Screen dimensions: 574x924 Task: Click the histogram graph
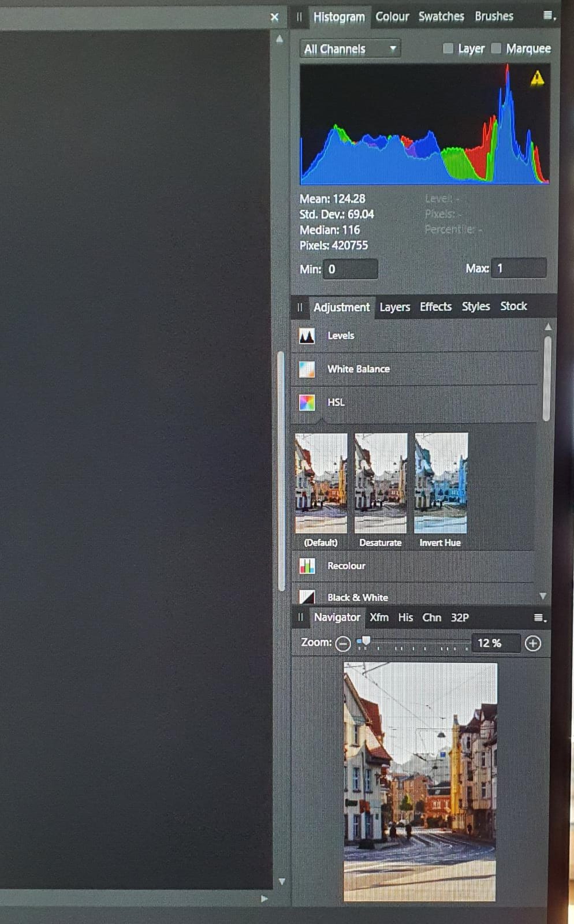pyautogui.click(x=424, y=124)
